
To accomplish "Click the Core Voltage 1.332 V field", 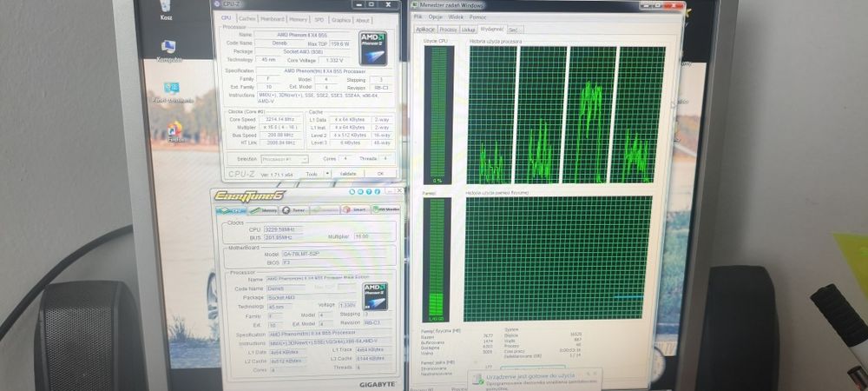I will click(334, 60).
